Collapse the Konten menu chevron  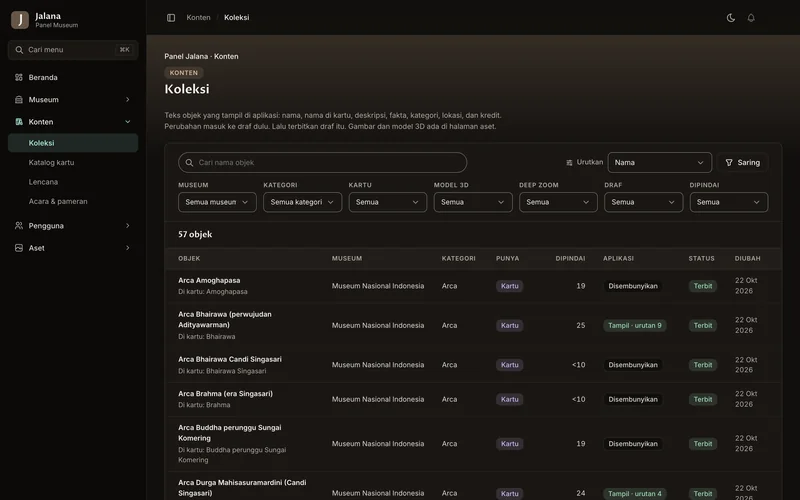pyautogui.click(x=128, y=122)
